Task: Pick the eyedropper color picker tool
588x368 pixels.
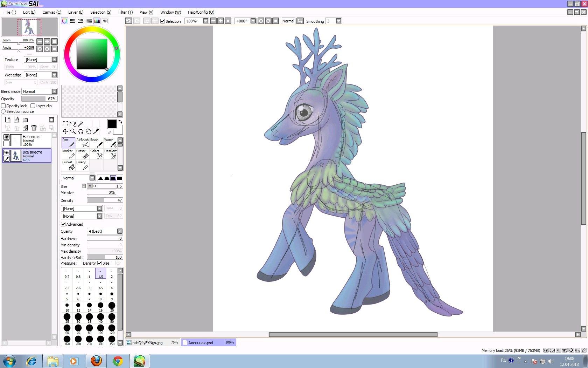Action: click(96, 131)
